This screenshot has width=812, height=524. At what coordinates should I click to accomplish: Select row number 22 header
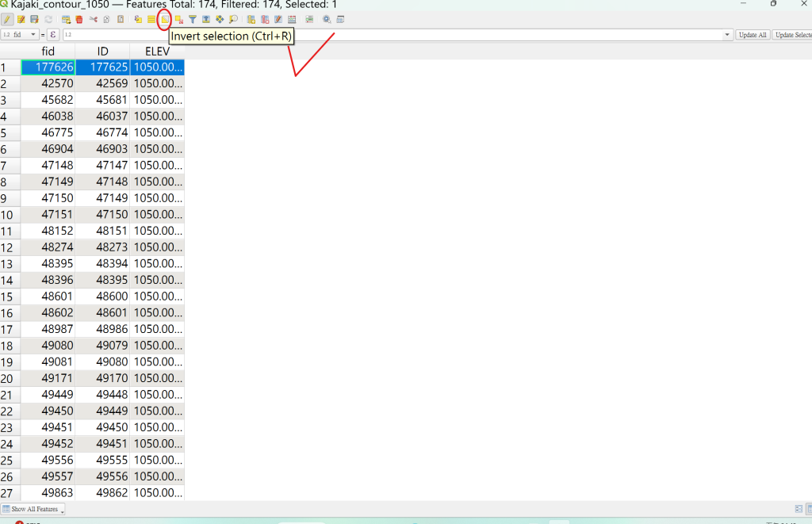point(10,411)
